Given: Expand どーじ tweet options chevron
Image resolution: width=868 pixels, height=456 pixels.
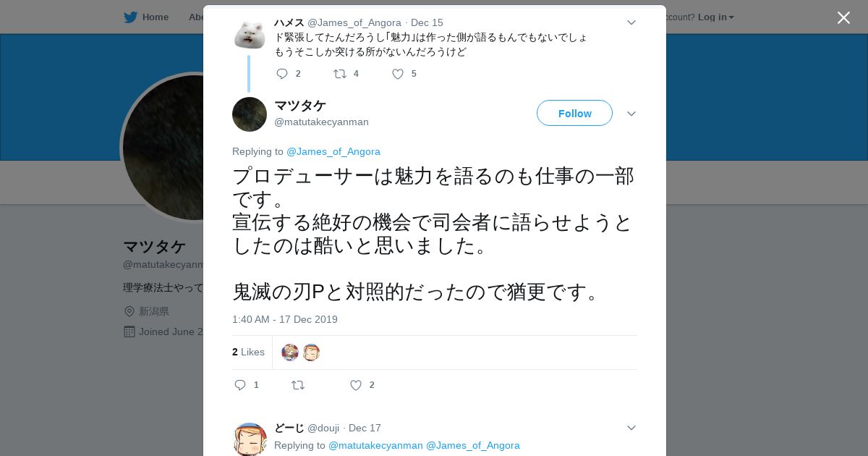Looking at the screenshot, I should point(631,428).
